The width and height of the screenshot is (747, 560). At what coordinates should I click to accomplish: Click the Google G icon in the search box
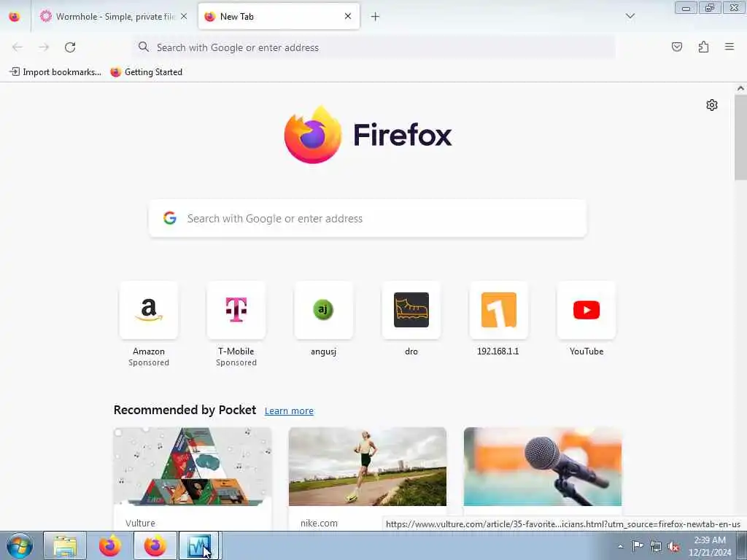(170, 218)
